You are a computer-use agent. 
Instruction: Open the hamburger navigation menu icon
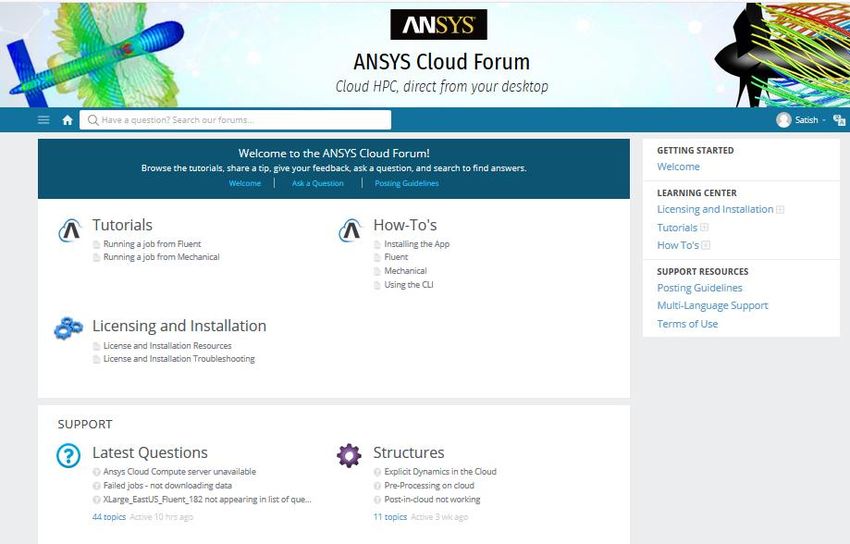tap(44, 120)
